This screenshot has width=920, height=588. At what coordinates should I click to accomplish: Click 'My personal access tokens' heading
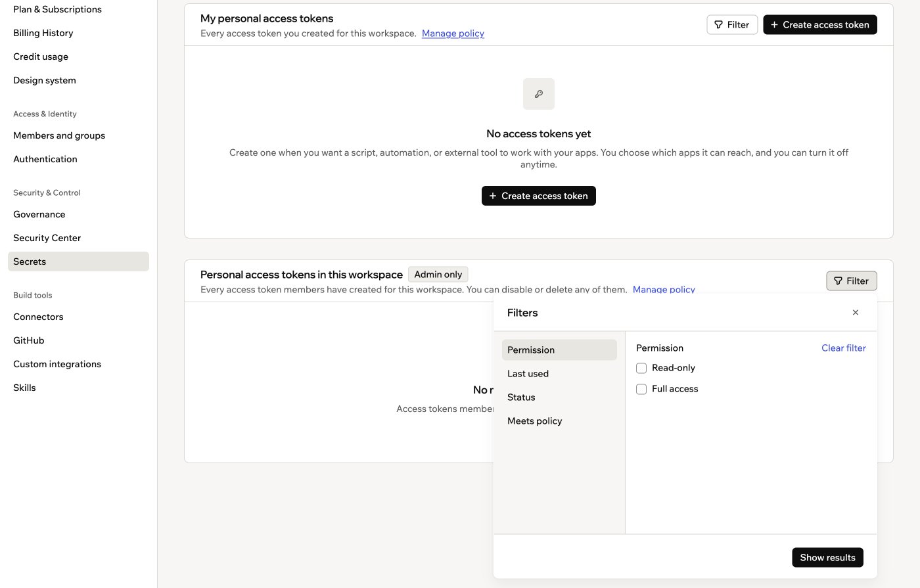point(267,18)
